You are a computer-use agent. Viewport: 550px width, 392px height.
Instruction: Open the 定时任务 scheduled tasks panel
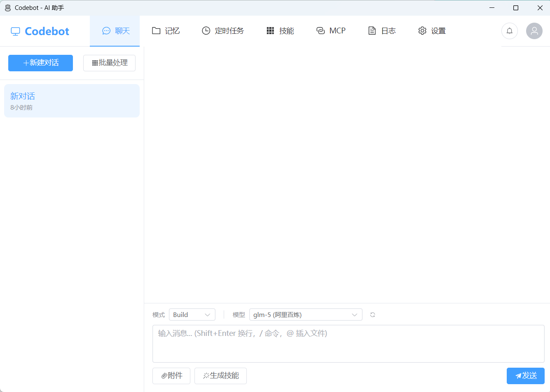(x=223, y=31)
